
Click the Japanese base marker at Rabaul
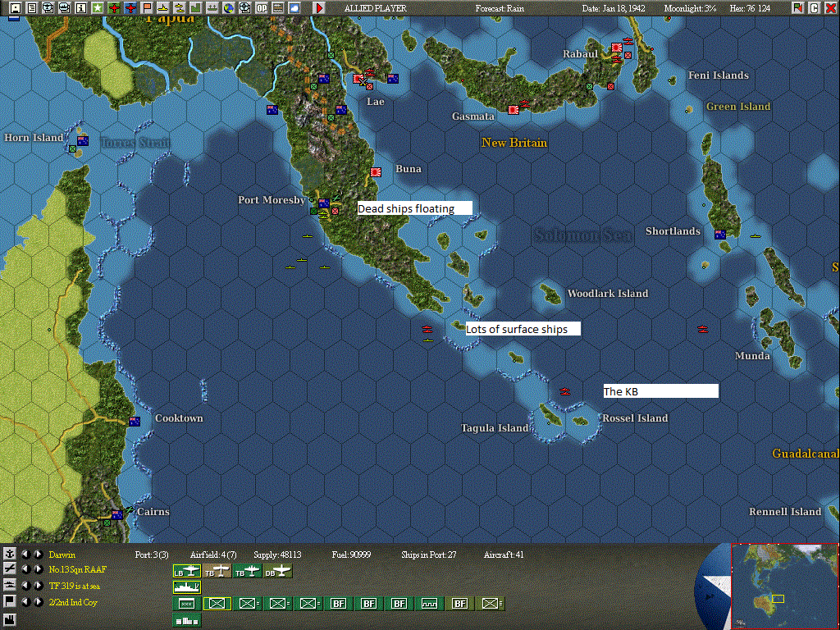(x=616, y=47)
